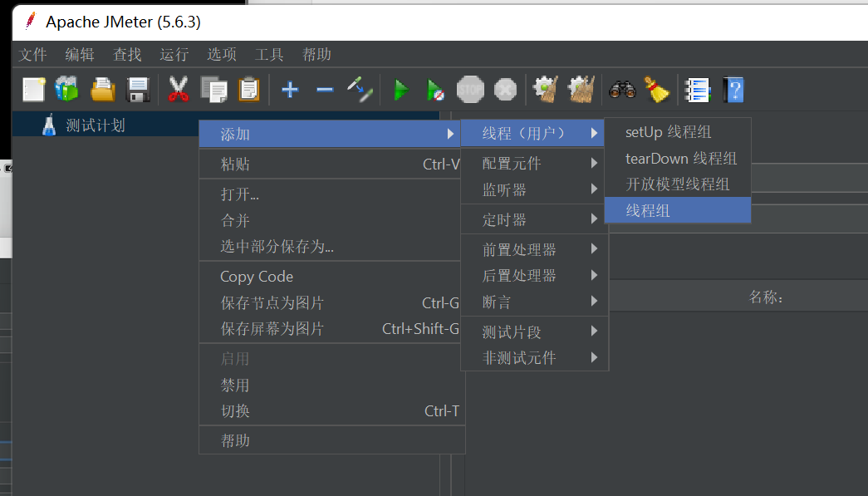Click Start no pauses icon

pyautogui.click(x=435, y=89)
